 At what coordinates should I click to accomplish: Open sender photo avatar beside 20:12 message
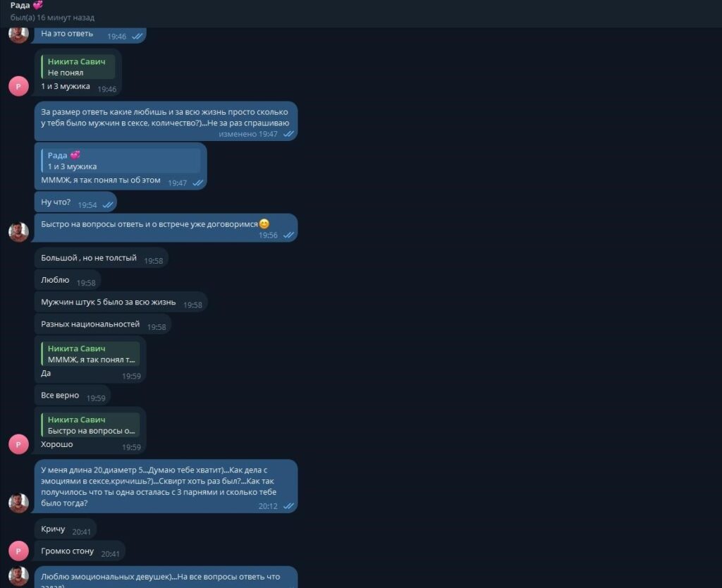(x=18, y=503)
